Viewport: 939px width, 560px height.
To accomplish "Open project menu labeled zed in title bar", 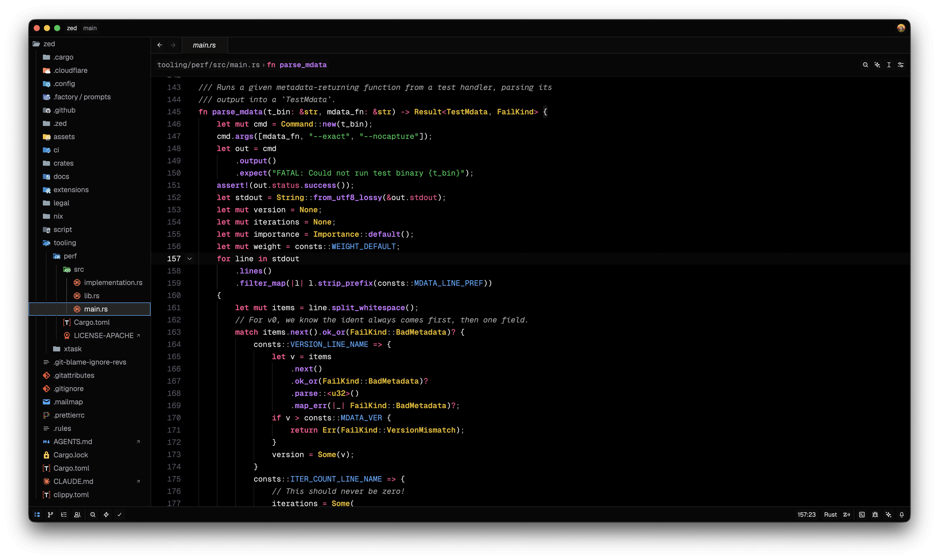I will [x=72, y=28].
